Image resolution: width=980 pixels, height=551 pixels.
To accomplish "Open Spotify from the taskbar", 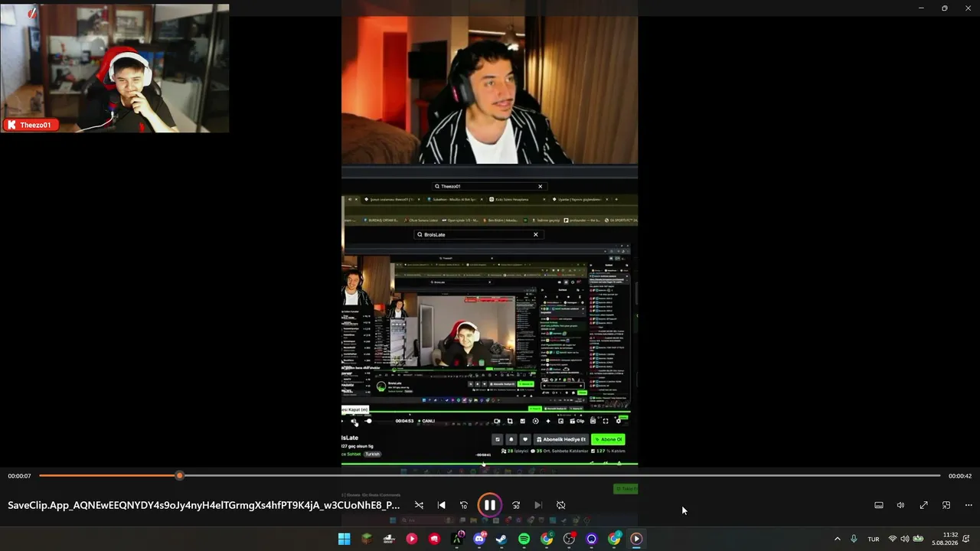I will [x=524, y=539].
